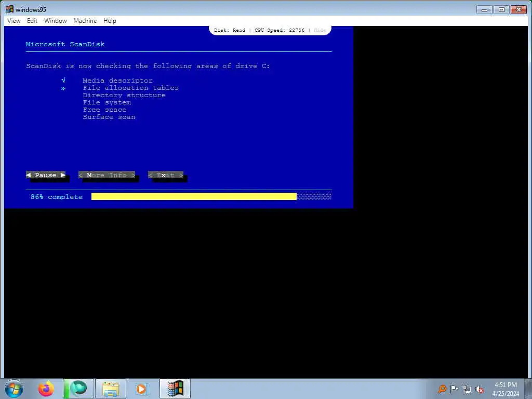
Task: Open the media player taskbar icon
Action: 141,389
